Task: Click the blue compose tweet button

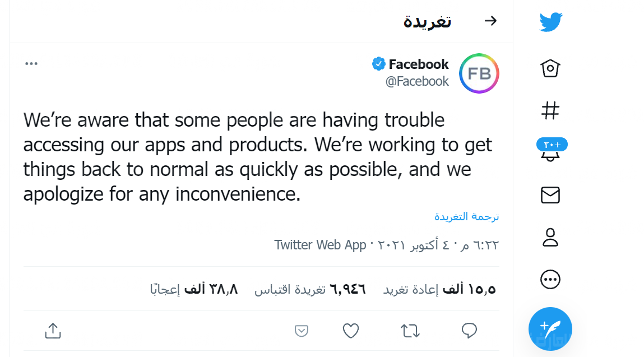Action: point(550,329)
